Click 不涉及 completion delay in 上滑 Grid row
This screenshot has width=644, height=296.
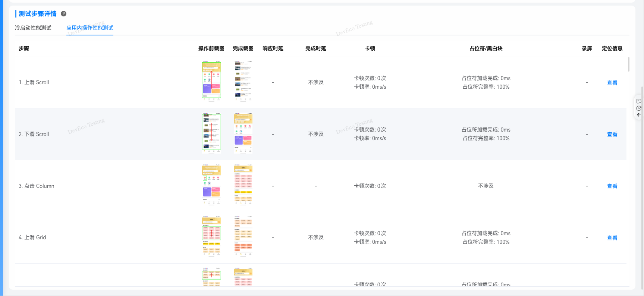coord(316,237)
